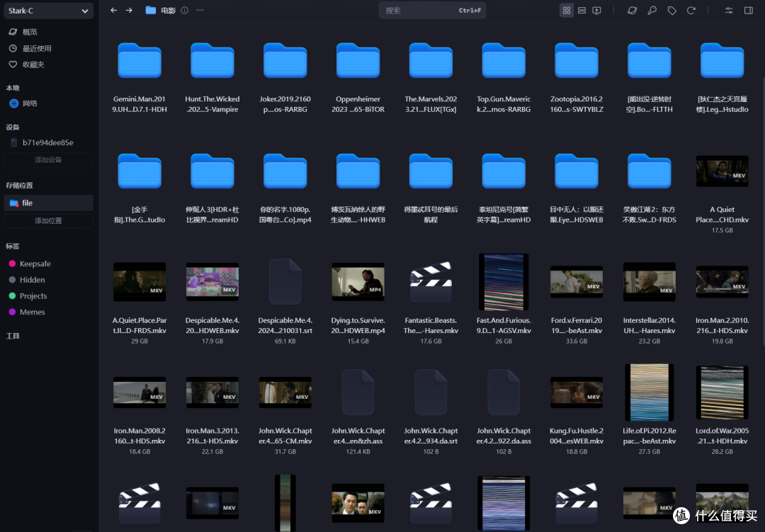
Task: Select device b71e94dee85e
Action: tap(48, 142)
